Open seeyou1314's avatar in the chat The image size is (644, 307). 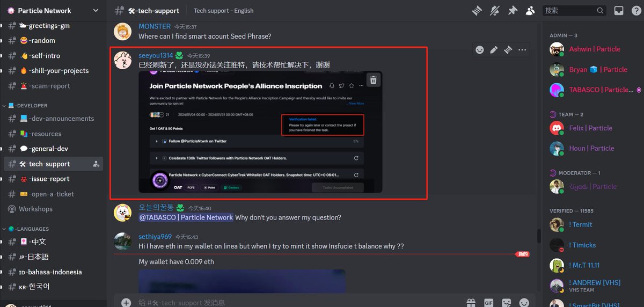click(x=122, y=60)
